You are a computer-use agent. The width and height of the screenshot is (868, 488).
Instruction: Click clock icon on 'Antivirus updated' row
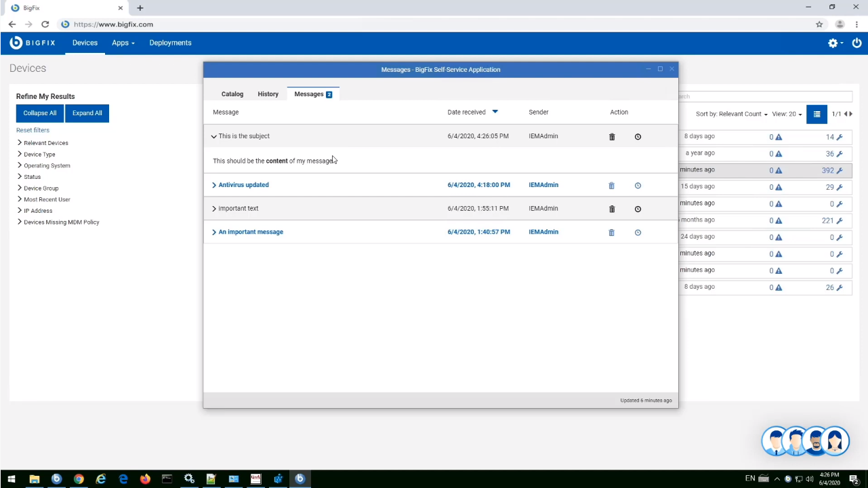click(638, 186)
